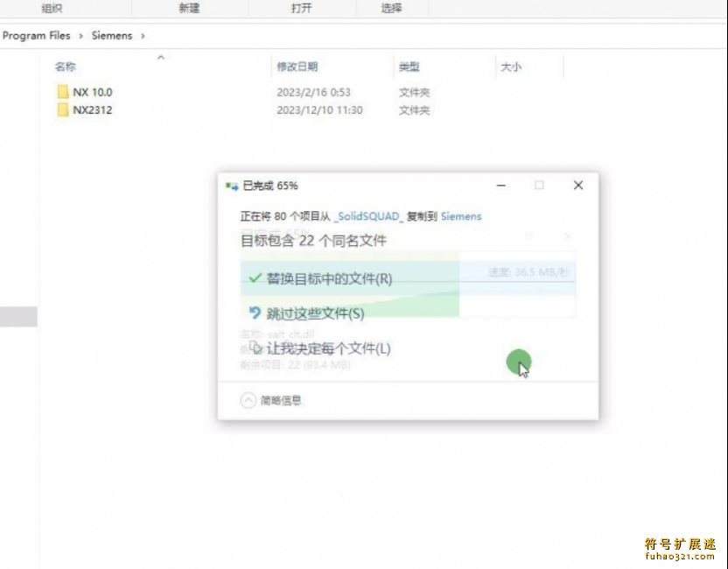Choose 跳过这些文件(S) to skip duplicates
Image resolution: width=728 pixels, height=569 pixels.
[x=315, y=313]
